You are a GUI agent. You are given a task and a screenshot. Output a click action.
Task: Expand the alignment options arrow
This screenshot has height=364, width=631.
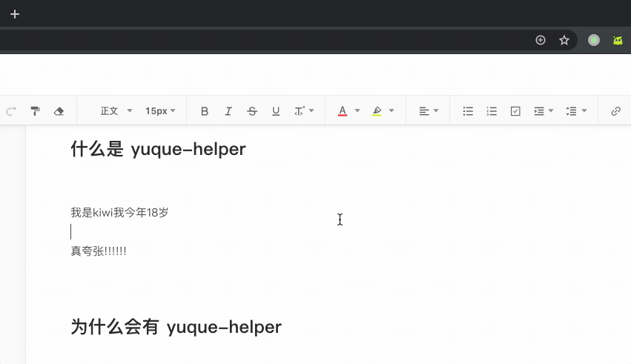[436, 110]
